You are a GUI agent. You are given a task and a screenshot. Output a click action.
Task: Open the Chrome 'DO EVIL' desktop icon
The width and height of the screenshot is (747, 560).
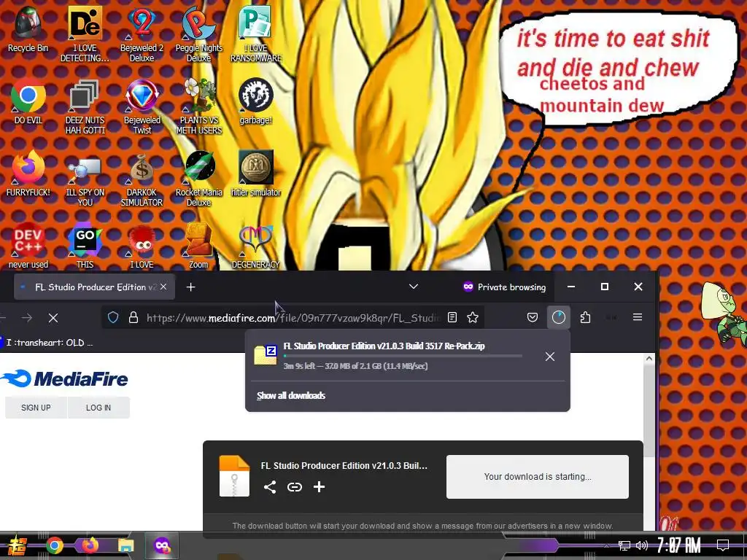pyautogui.click(x=28, y=101)
